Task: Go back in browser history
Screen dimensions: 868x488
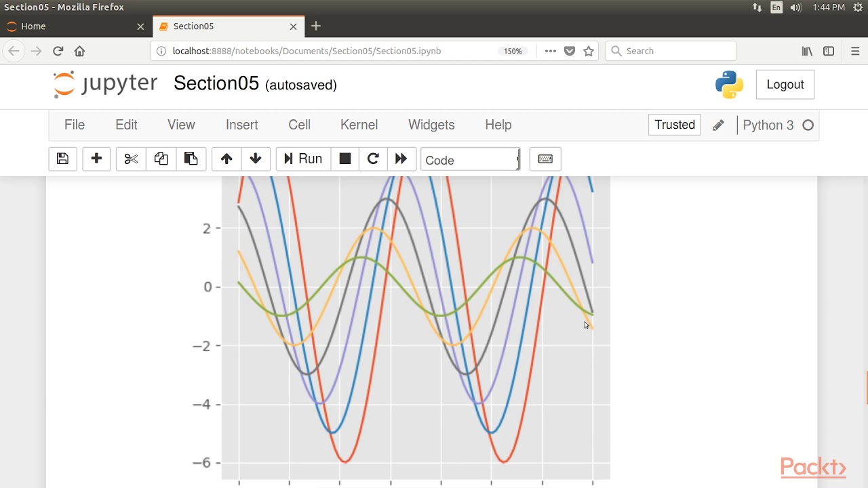Action: click(x=14, y=51)
